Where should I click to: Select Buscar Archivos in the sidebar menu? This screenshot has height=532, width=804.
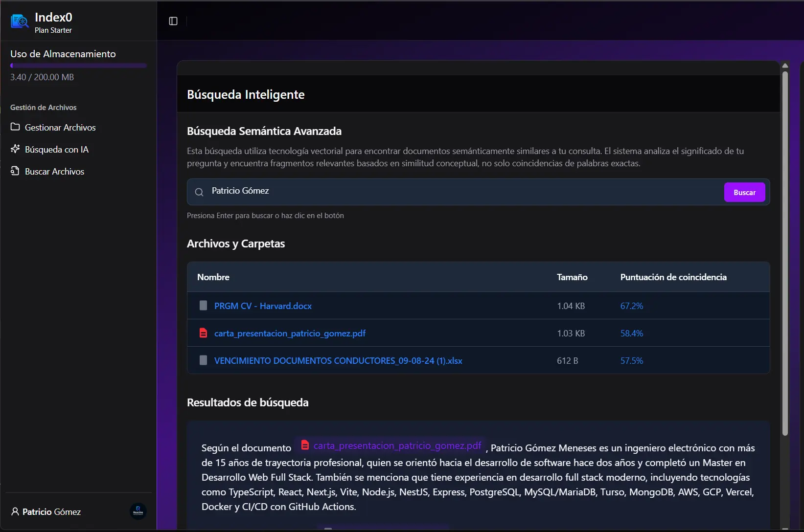click(54, 171)
